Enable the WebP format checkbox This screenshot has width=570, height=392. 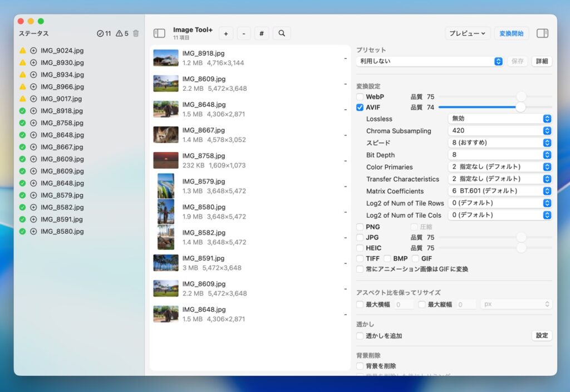360,97
